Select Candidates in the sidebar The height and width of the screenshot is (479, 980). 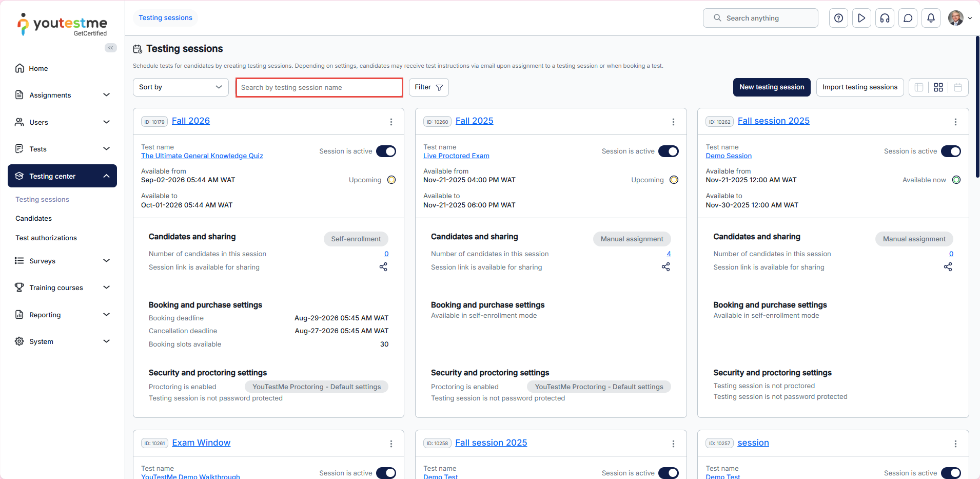tap(33, 218)
